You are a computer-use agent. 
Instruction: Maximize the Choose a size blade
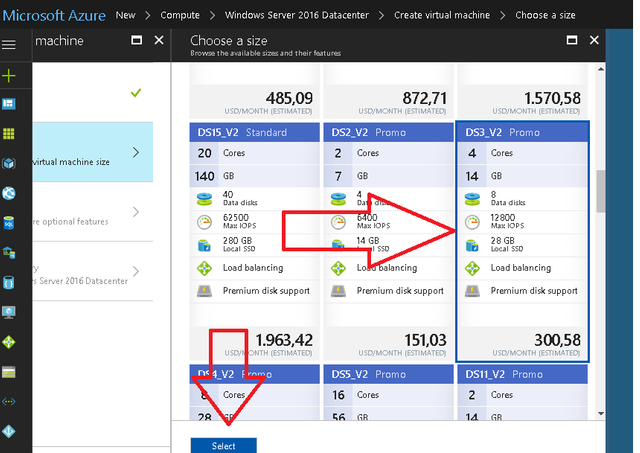pos(572,40)
